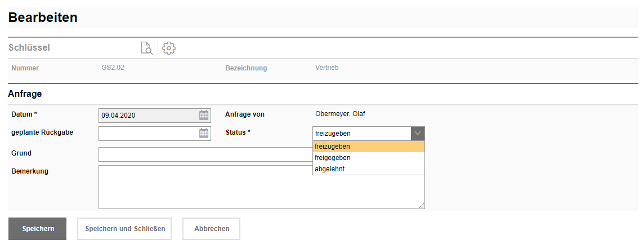Click the 'Grund' label
The image size is (644, 244).
22,153
